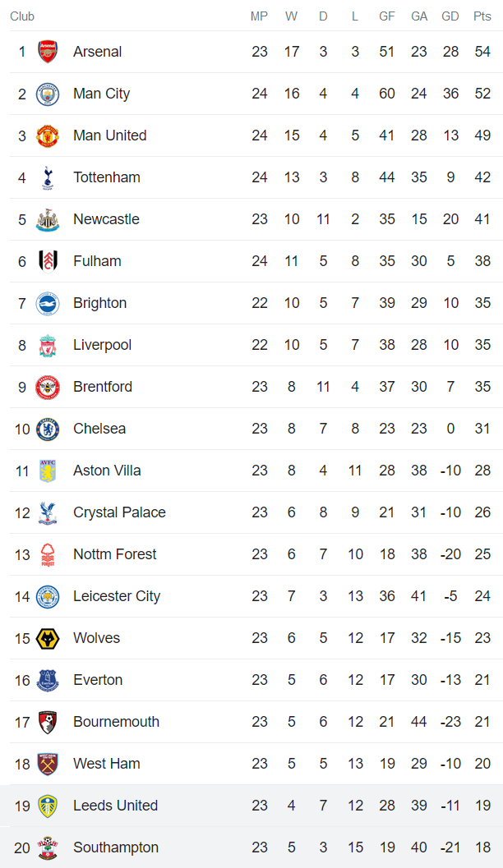503x868 pixels.
Task: Click the Man City club badge
Action: pyautogui.click(x=48, y=94)
